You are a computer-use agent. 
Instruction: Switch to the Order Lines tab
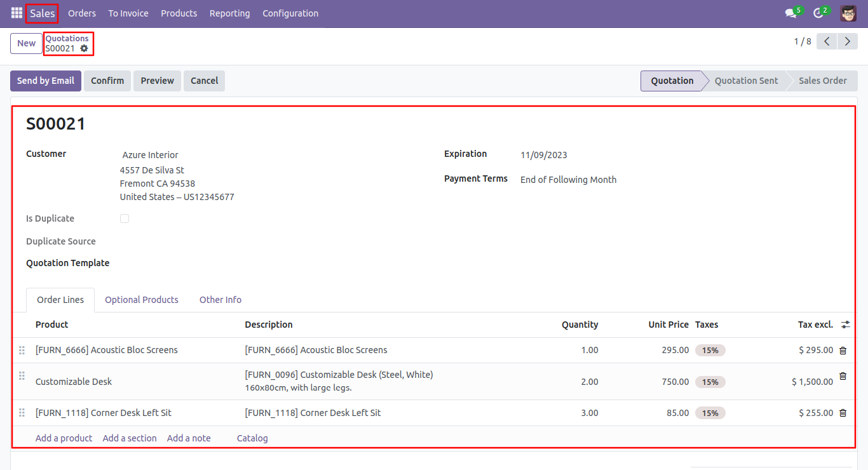pos(60,300)
